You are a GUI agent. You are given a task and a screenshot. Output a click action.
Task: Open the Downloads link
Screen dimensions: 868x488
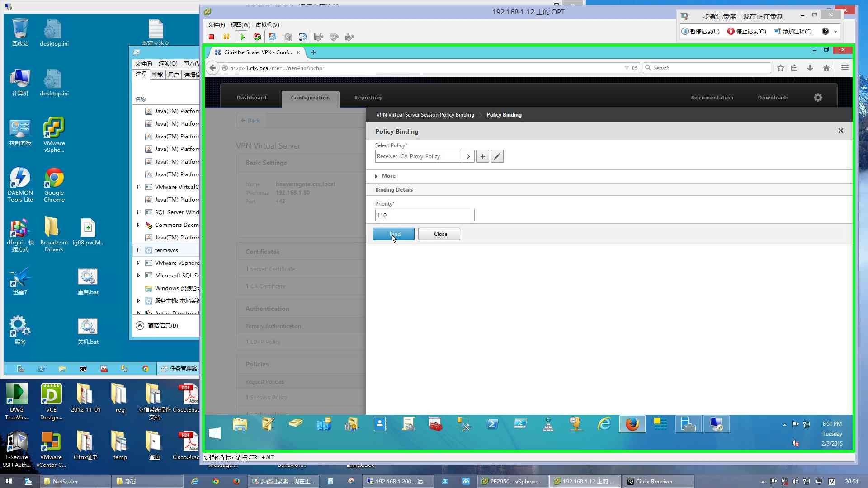(x=773, y=98)
